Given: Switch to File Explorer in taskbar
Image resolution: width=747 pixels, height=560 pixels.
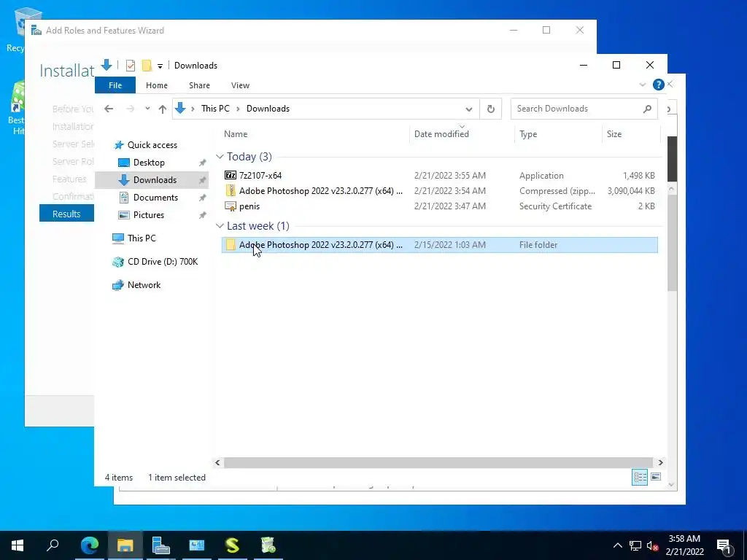Looking at the screenshot, I should click(125, 545).
